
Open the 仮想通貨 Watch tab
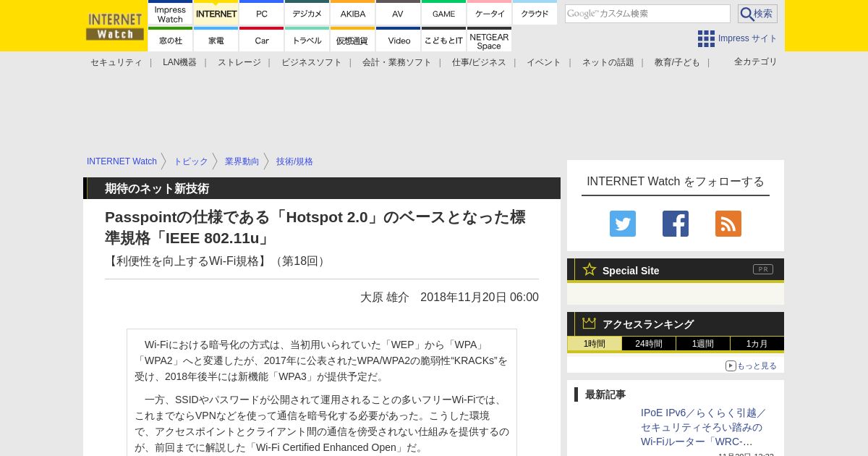click(x=353, y=40)
